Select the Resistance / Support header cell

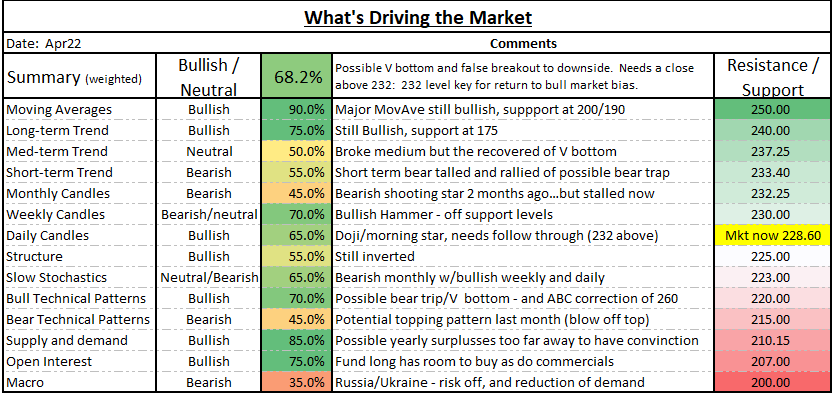click(x=772, y=76)
